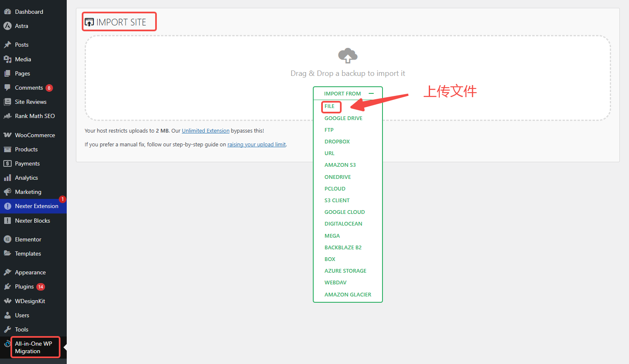
Task: Click the Dashboard gauge icon in sidebar
Action: pyautogui.click(x=8, y=12)
